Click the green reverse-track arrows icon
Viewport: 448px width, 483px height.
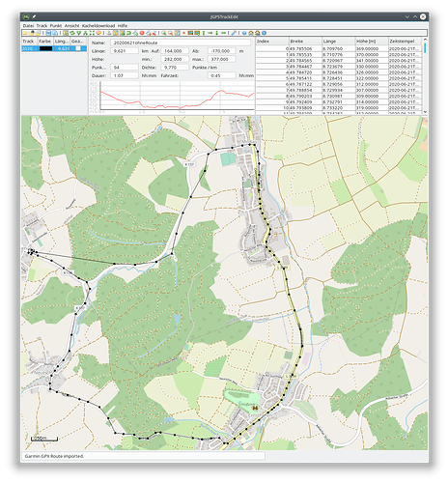tap(72, 33)
